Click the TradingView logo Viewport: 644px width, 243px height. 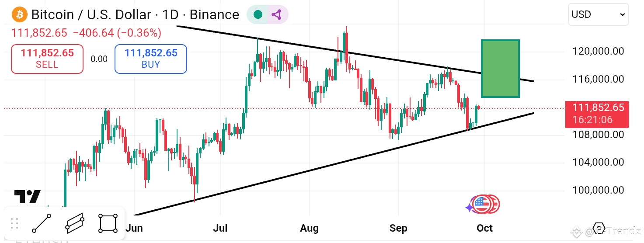point(27,197)
